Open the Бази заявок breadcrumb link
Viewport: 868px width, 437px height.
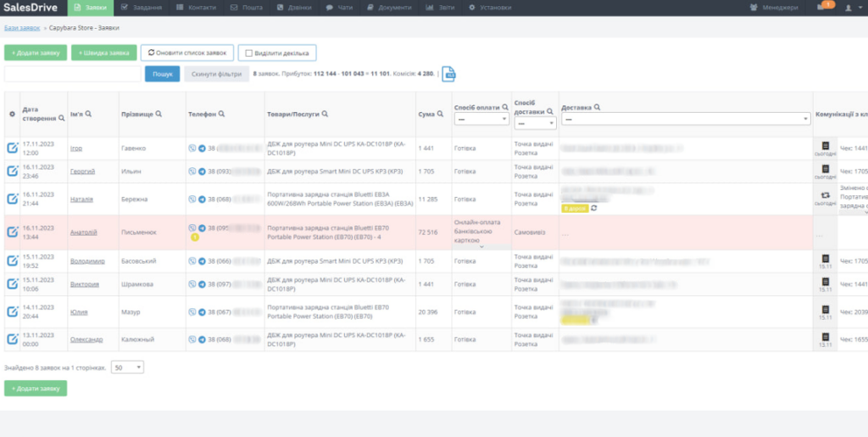[22, 28]
